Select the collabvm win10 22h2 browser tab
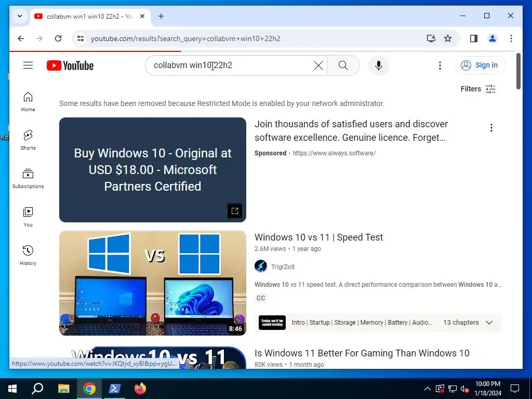This screenshot has width=532, height=399. click(90, 16)
